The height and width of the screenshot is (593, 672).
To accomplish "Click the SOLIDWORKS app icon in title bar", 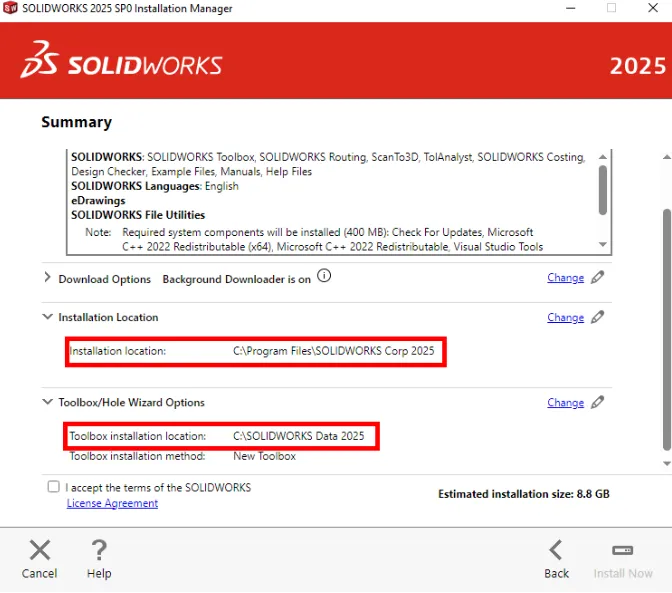I will 10,8.
